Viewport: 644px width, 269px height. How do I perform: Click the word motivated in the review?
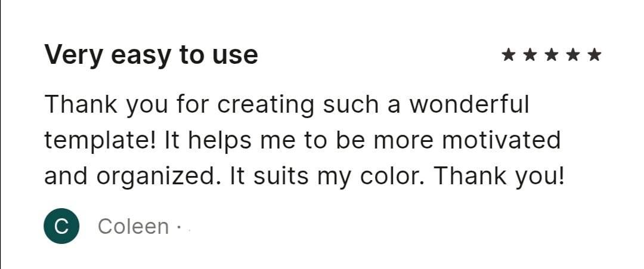(x=501, y=140)
